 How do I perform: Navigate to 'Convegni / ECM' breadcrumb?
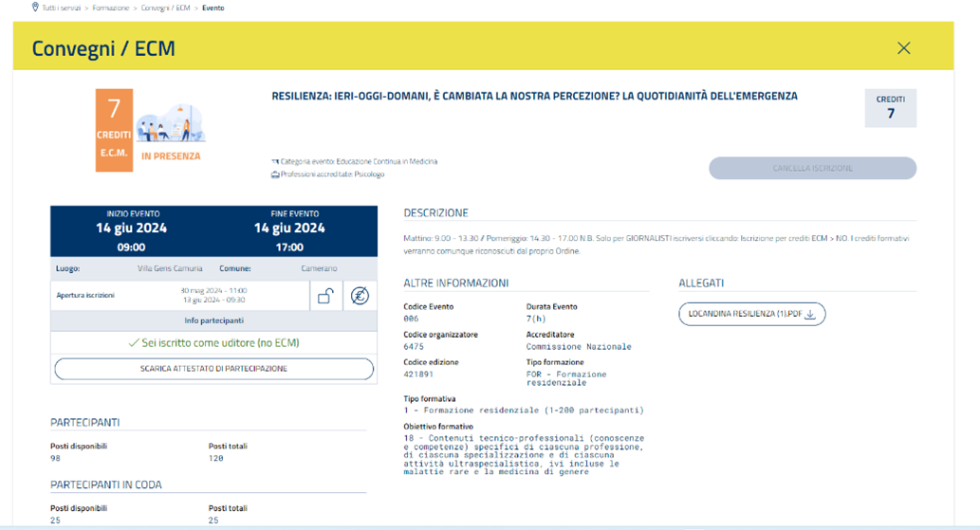(167, 8)
